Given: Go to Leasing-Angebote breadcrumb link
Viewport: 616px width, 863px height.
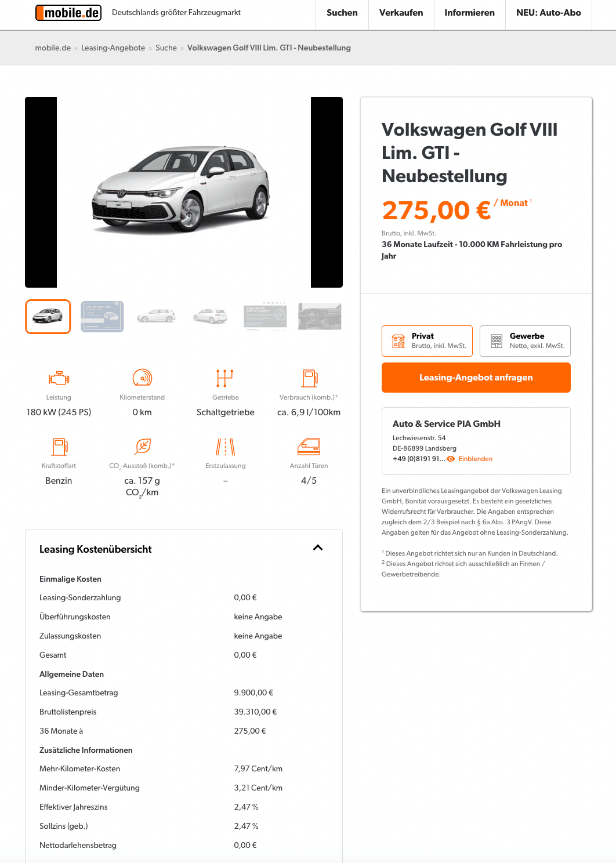Looking at the screenshot, I should click(x=113, y=48).
